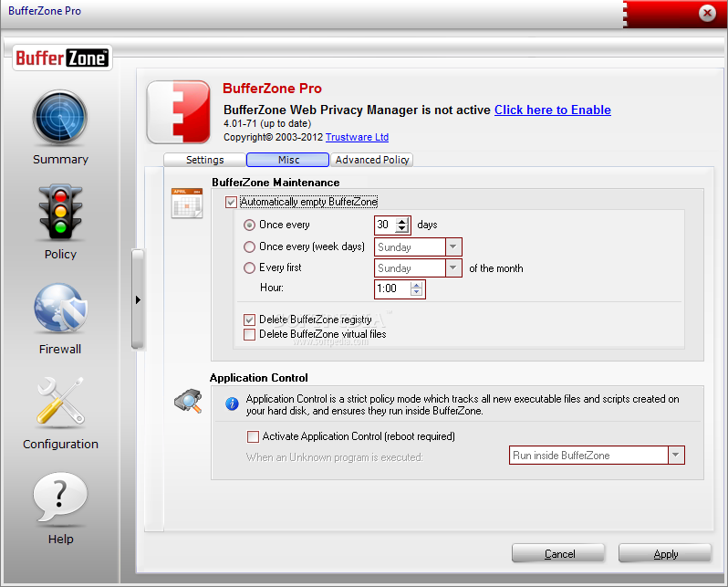Click the Application Control magnifier icon
728x587 pixels.
pyautogui.click(x=188, y=401)
